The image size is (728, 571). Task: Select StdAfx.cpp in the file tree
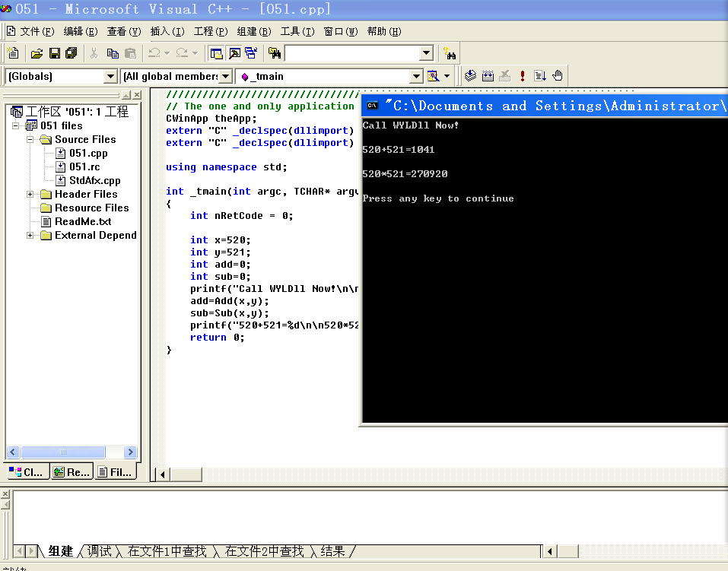tap(95, 181)
